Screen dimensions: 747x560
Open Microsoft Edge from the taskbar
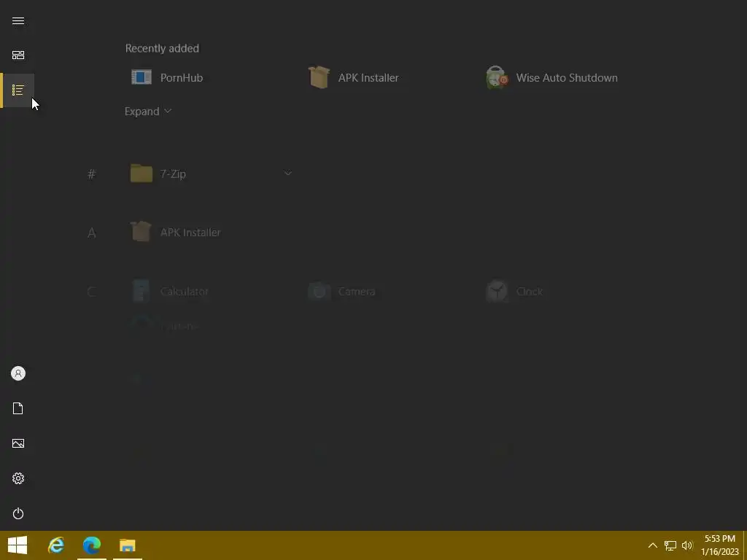pyautogui.click(x=92, y=545)
